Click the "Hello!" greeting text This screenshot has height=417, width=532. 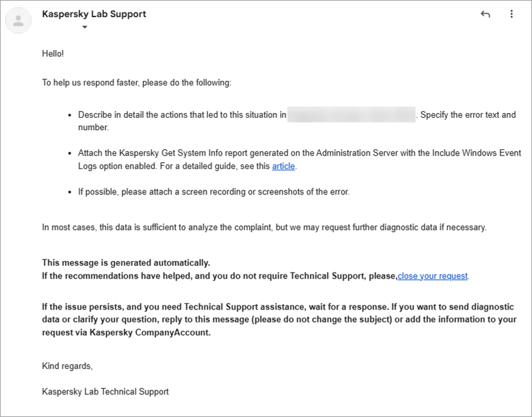[x=53, y=53]
